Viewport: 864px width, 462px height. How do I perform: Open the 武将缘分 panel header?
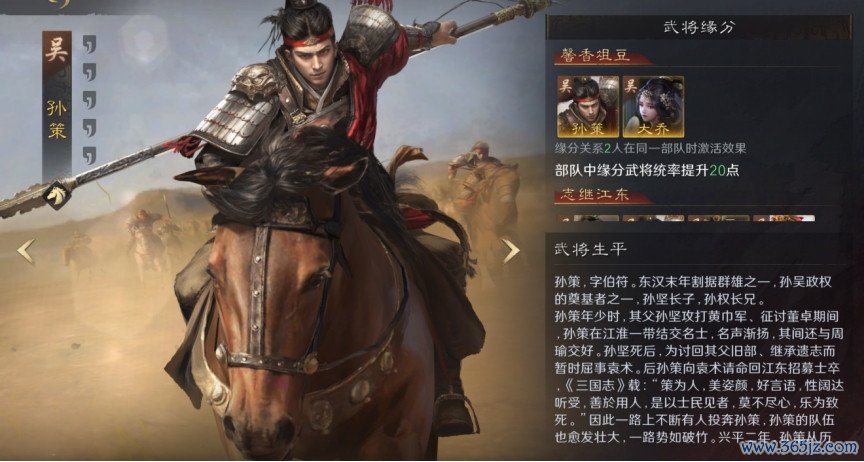[x=699, y=28]
